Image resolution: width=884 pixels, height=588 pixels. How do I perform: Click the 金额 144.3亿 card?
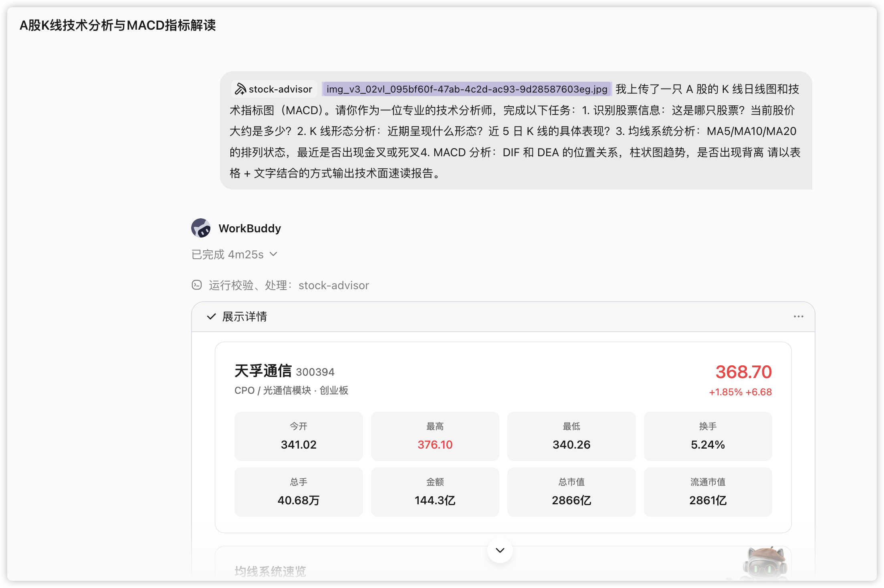(435, 492)
